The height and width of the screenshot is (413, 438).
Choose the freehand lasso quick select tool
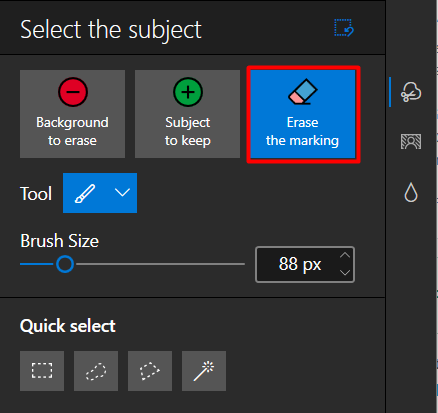click(x=96, y=371)
